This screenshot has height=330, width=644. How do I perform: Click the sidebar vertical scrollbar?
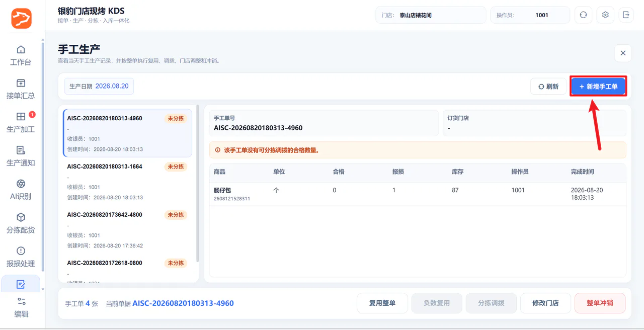(43, 157)
